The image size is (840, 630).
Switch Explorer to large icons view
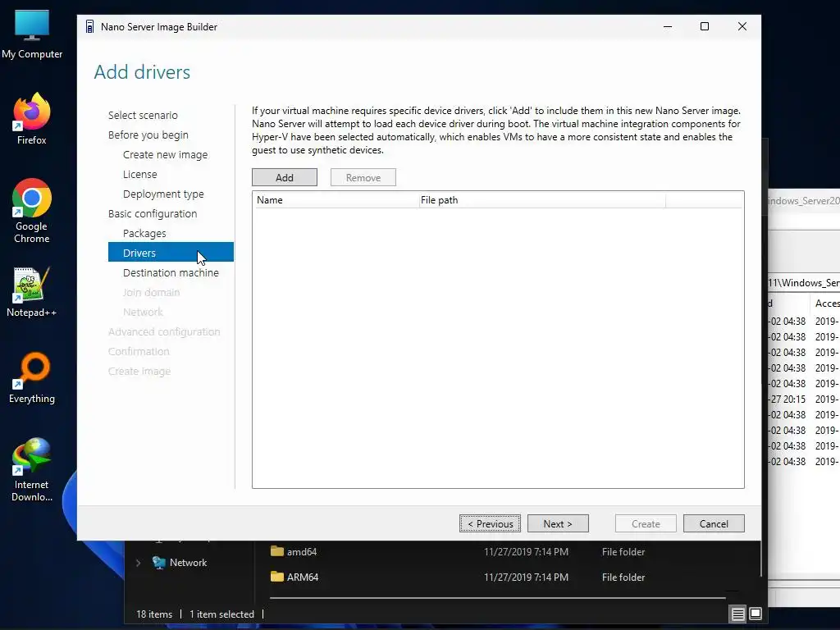tap(756, 614)
